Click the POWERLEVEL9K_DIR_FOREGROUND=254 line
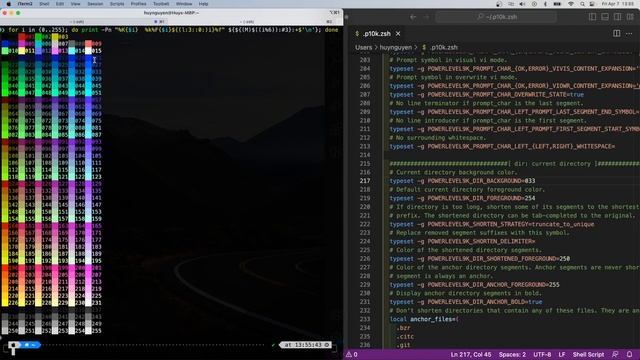The image size is (640, 360). click(x=462, y=198)
